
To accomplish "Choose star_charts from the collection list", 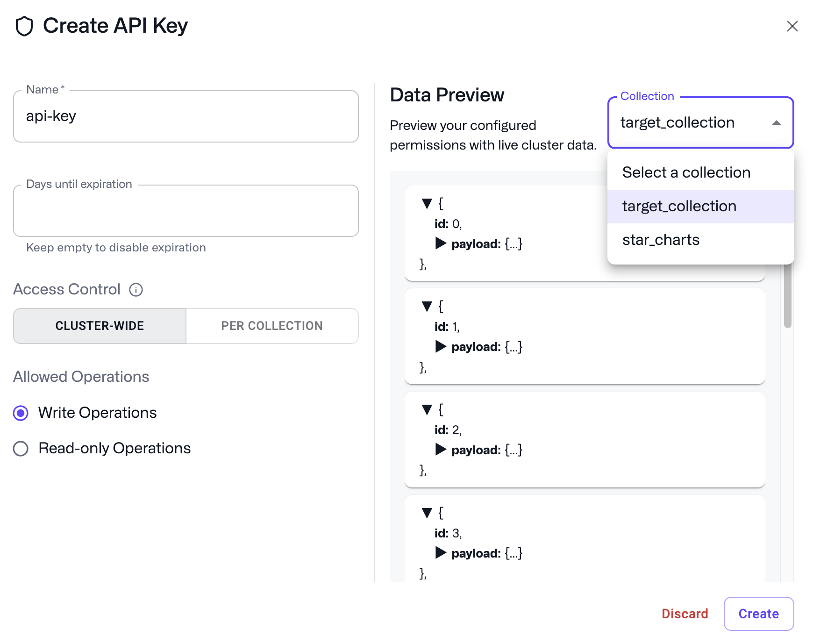I will pos(661,240).
